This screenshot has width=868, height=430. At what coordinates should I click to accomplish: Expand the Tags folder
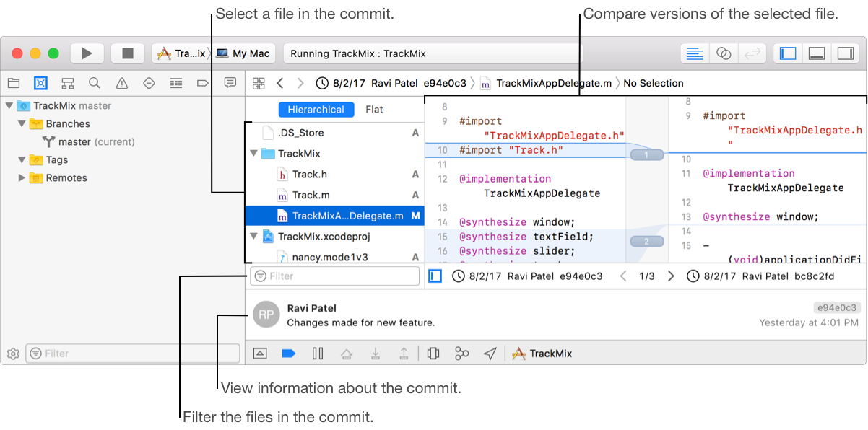pyautogui.click(x=22, y=160)
